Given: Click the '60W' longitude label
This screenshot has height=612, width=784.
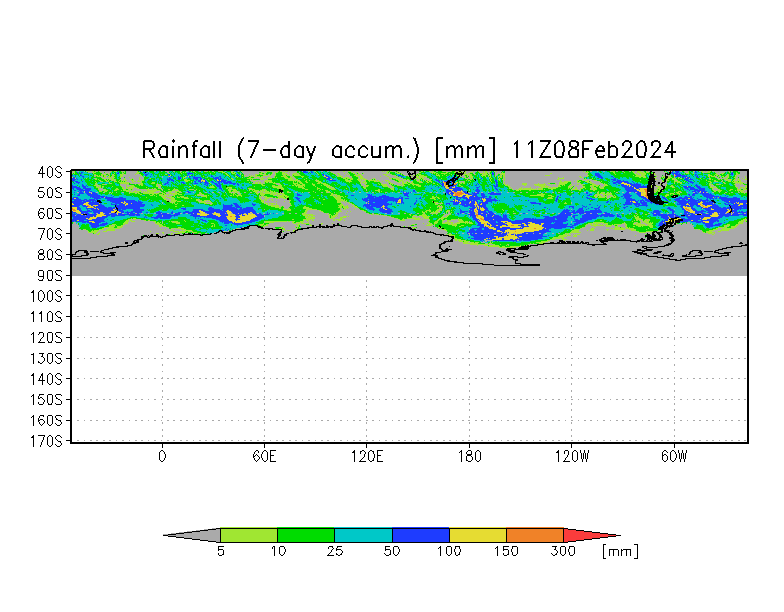Looking at the screenshot, I should pos(674,456).
